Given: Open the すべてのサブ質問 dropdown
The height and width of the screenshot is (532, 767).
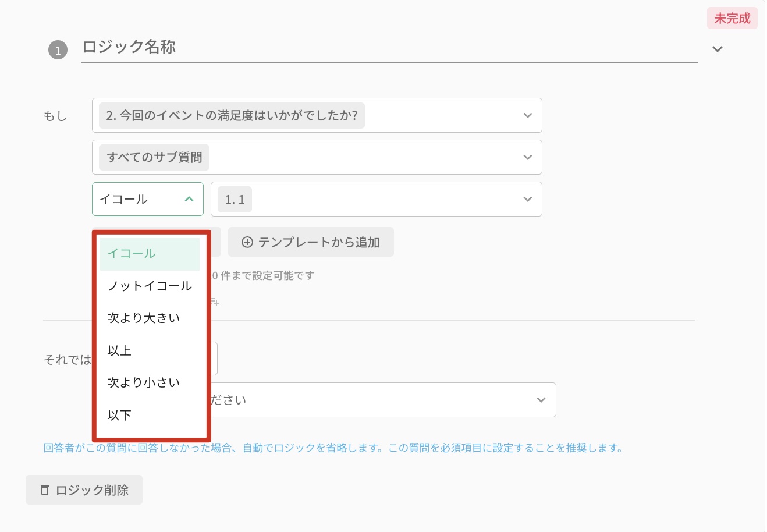Looking at the screenshot, I should point(317,157).
